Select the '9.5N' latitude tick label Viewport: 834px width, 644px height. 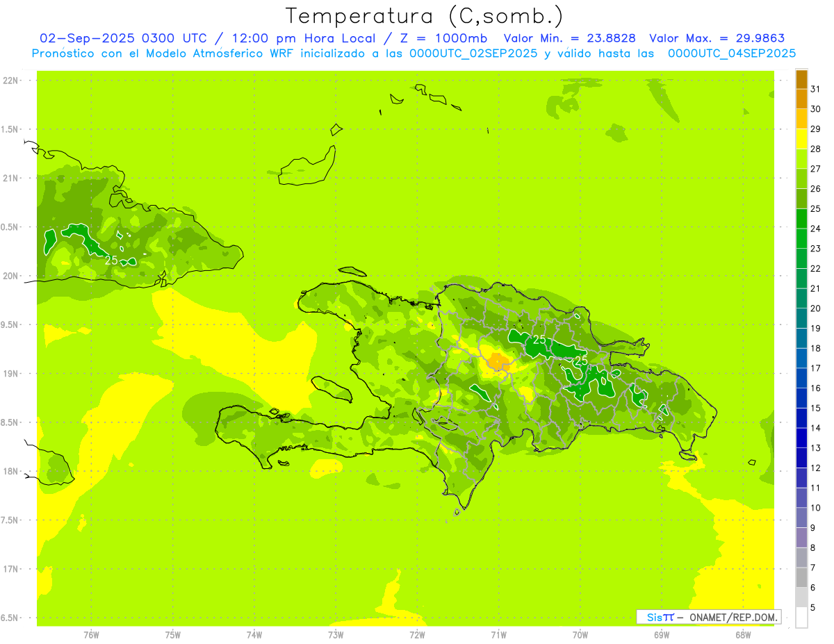[10, 325]
